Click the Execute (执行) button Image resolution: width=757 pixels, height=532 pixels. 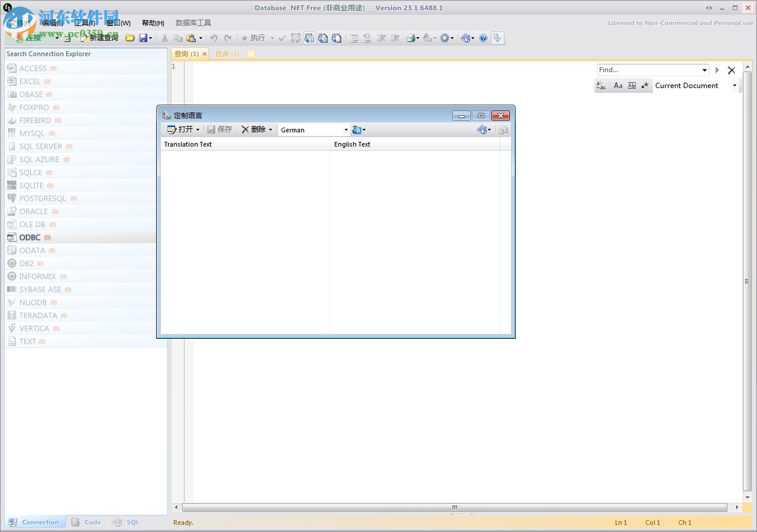click(253, 38)
